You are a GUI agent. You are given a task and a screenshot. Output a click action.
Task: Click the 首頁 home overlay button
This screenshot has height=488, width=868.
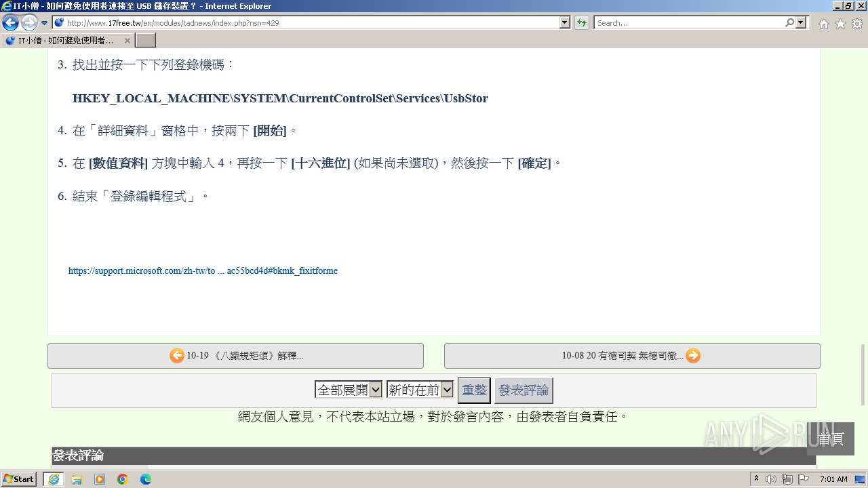831,439
